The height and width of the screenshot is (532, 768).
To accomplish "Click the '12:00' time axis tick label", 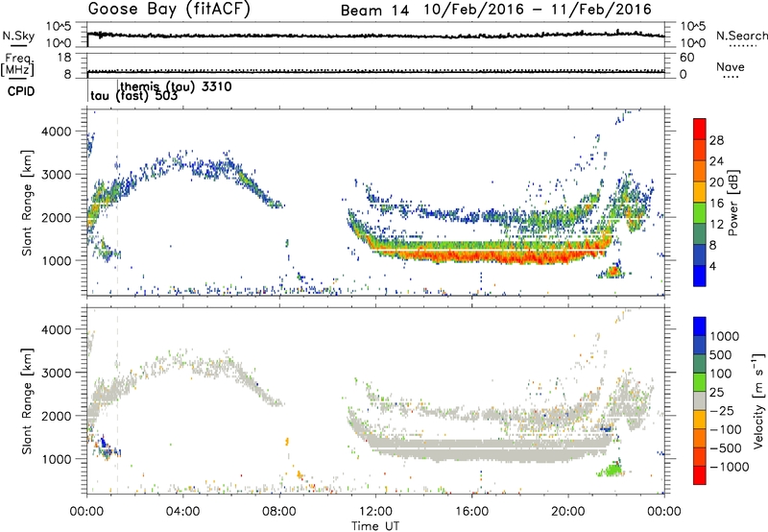I will click(x=375, y=512).
